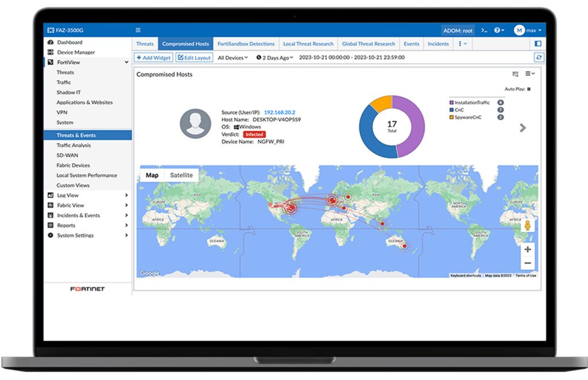Open the 2 Days Ago time dropdown
The height and width of the screenshot is (380, 588).
[274, 57]
